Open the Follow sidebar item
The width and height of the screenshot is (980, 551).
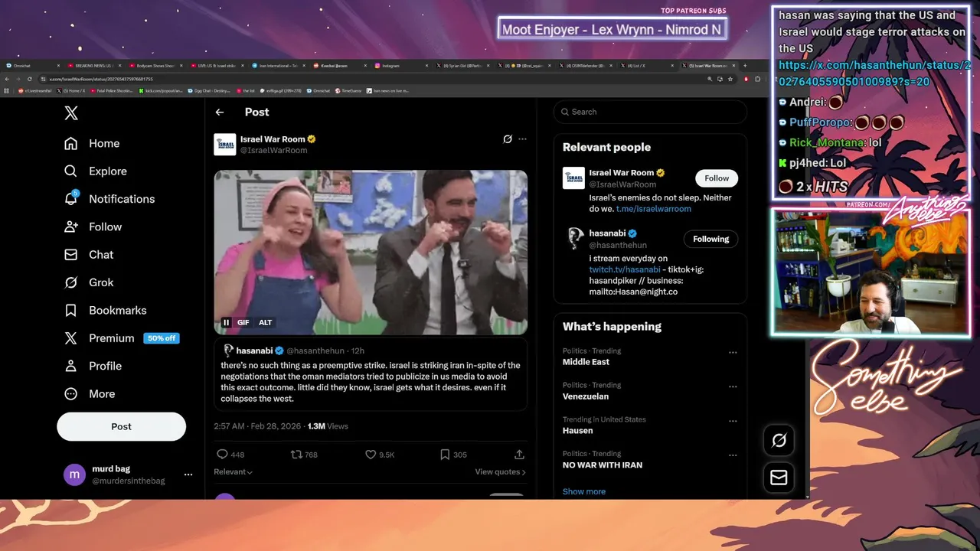[x=93, y=227]
